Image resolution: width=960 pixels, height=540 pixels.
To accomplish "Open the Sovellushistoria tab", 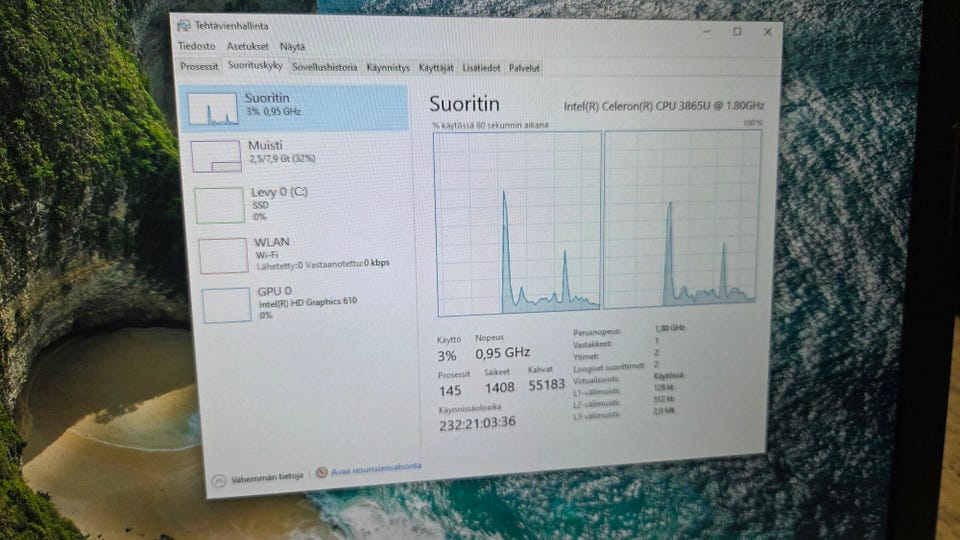I will (x=324, y=67).
